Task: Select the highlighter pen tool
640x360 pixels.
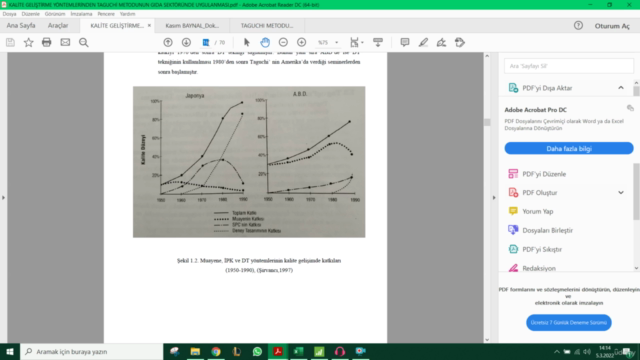Action: pos(423,42)
